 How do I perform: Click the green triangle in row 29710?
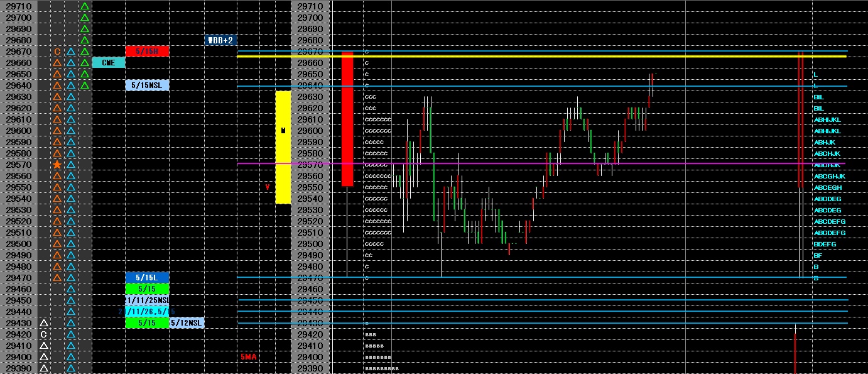(85, 6)
